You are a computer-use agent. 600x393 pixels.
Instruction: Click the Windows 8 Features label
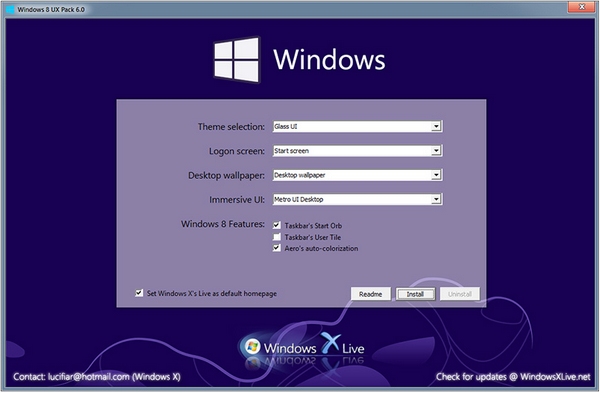pos(223,224)
